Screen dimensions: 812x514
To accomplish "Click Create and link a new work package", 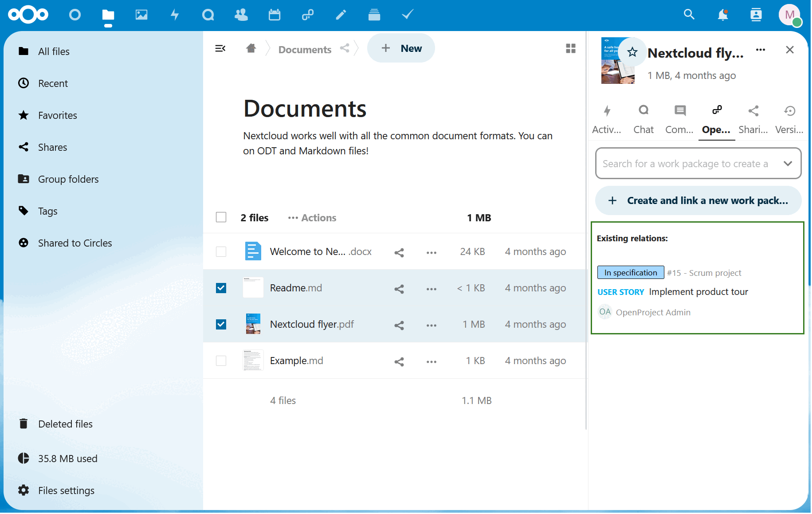I will tap(698, 200).
